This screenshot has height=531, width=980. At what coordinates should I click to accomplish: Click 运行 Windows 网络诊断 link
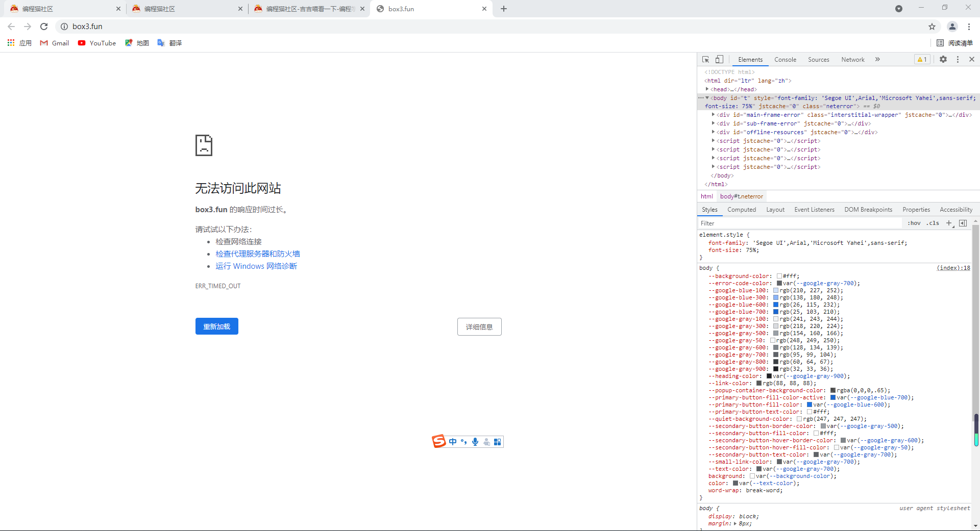[x=256, y=266]
